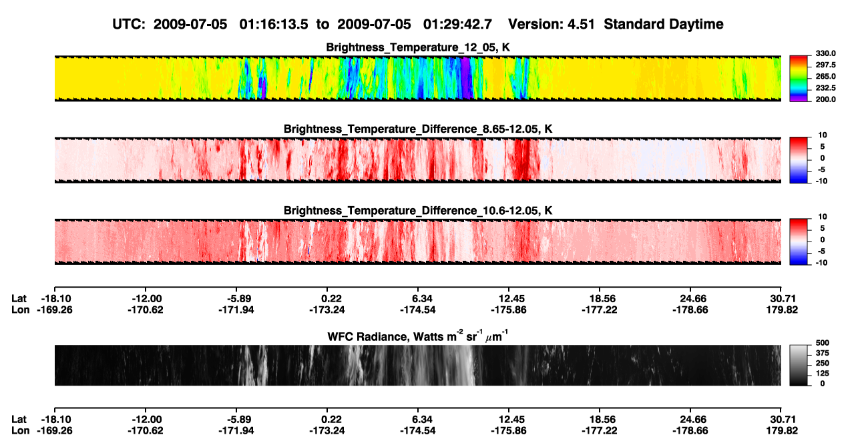The height and width of the screenshot is (445, 868).
Task: Click the 250 label on radiance colorbar
Action: (x=823, y=364)
